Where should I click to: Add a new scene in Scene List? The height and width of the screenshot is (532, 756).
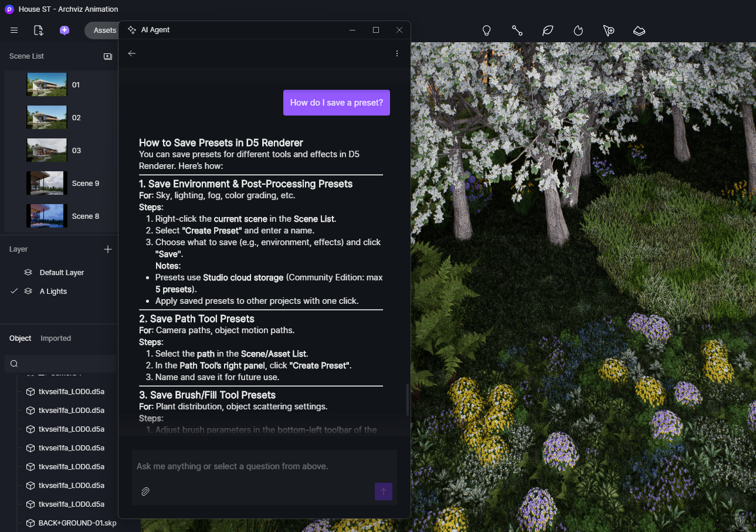[108, 56]
